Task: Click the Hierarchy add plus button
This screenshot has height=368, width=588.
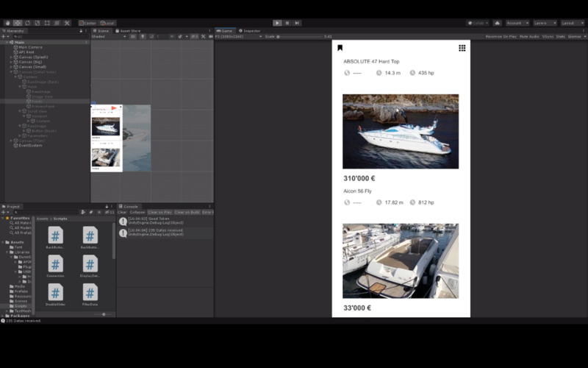Action: 4,36
